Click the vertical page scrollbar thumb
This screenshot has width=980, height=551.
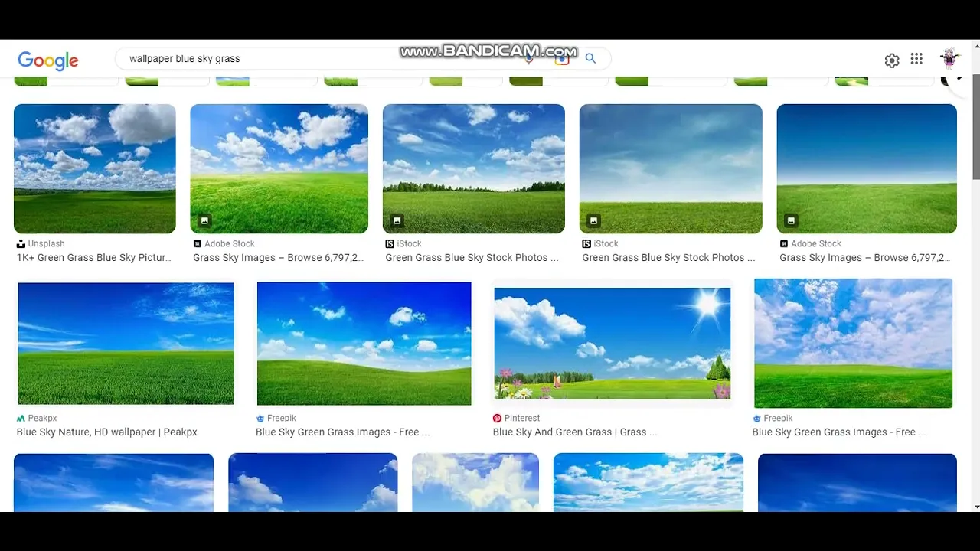pyautogui.click(x=975, y=127)
